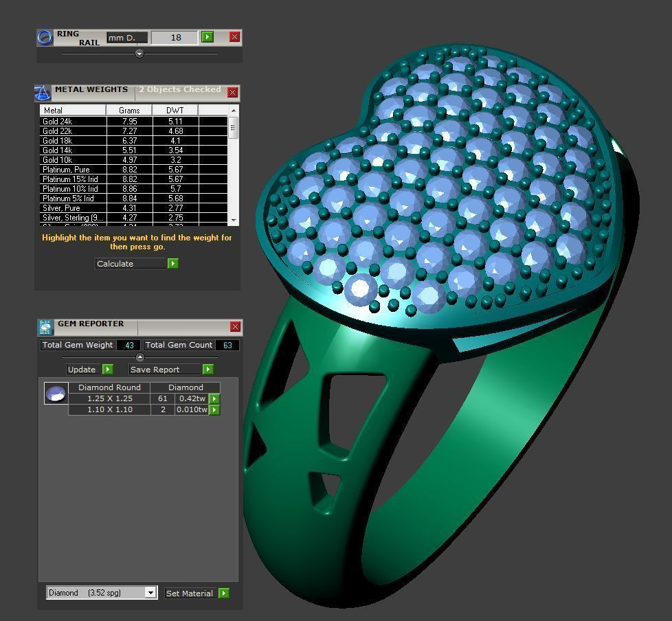Click the Gem Reporter panel icon

pos(45,327)
